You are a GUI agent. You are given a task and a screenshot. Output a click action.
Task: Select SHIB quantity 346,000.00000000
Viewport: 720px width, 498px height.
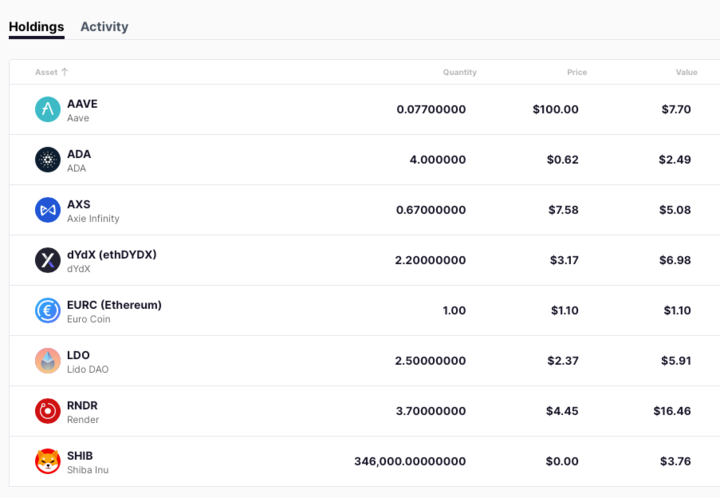(x=410, y=461)
